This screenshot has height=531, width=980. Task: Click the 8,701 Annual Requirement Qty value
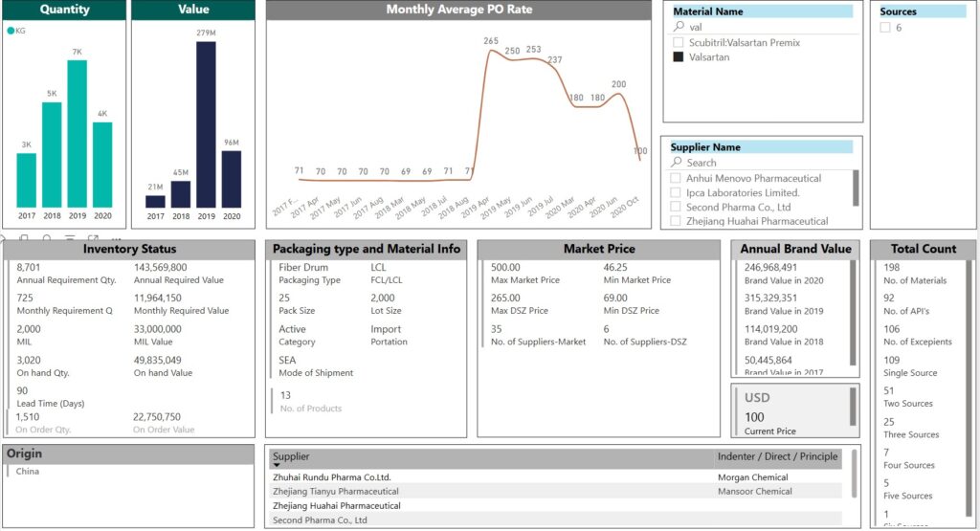click(29, 267)
